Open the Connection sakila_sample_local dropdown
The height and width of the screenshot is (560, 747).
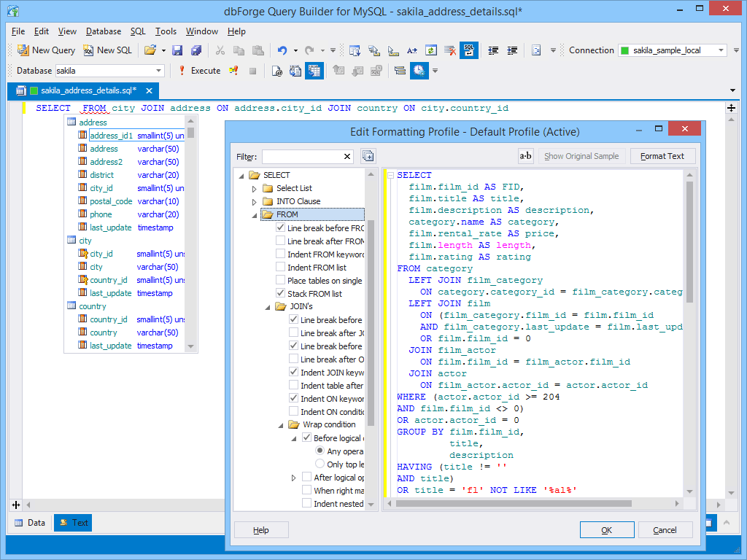point(721,50)
